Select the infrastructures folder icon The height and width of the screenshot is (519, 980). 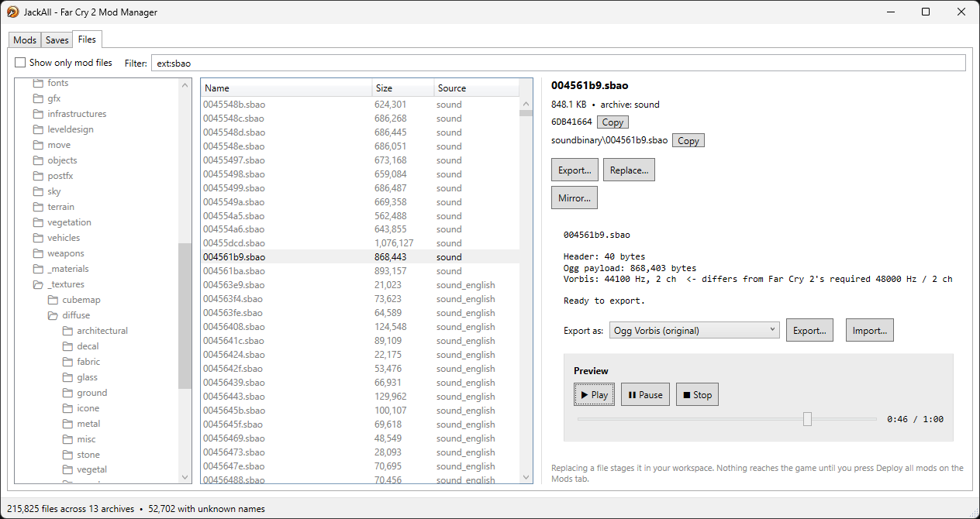(x=38, y=114)
